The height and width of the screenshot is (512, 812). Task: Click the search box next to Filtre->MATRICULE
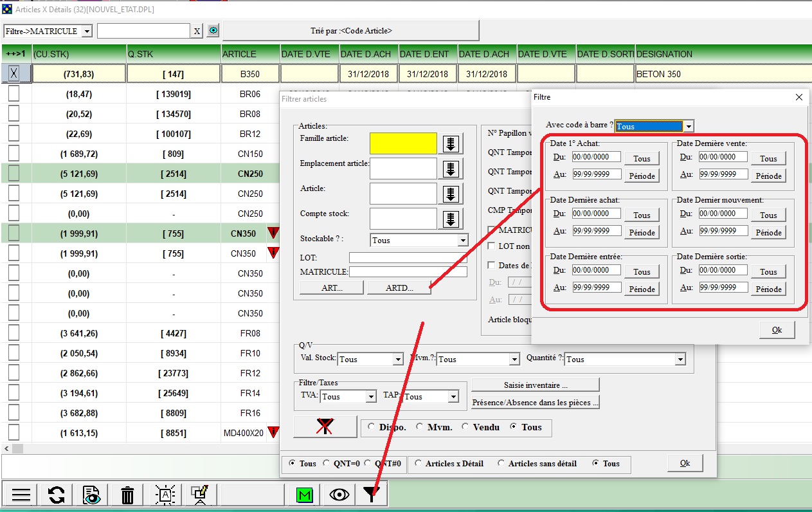click(143, 31)
